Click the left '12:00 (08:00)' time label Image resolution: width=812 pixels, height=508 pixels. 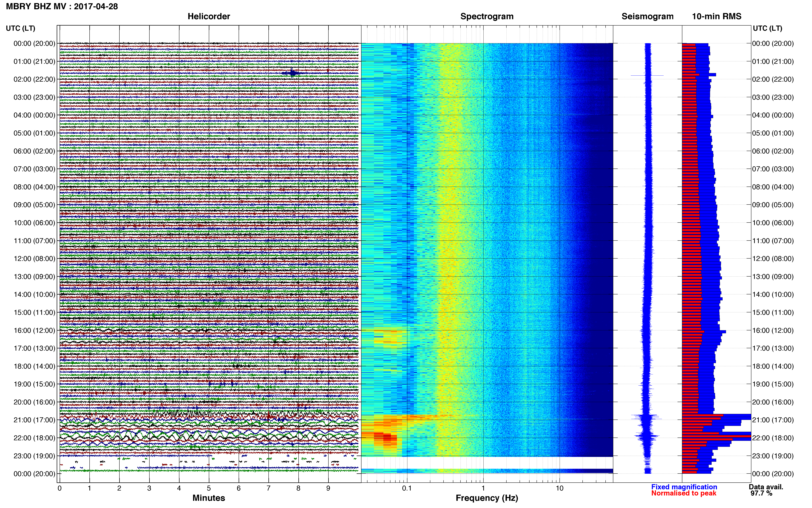[34, 259]
